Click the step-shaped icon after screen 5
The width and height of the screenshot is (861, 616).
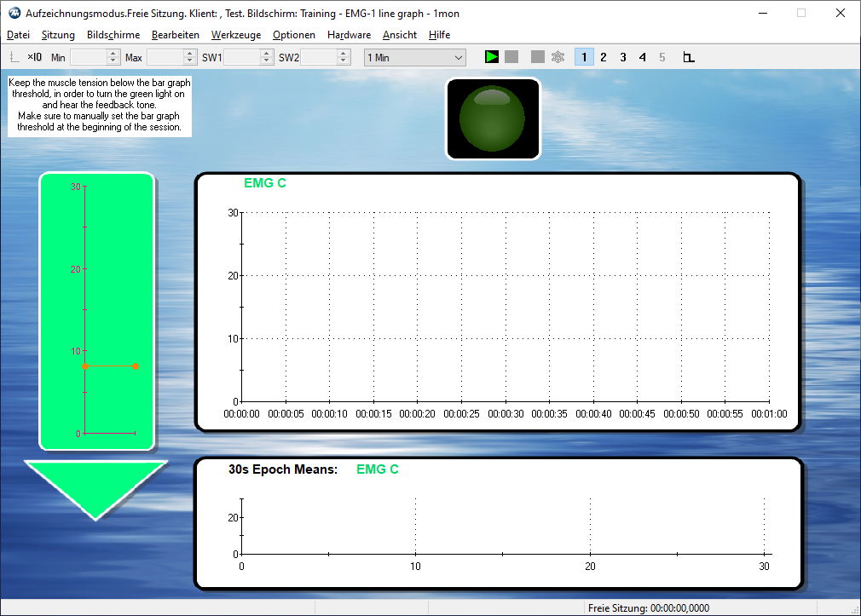pyautogui.click(x=689, y=57)
